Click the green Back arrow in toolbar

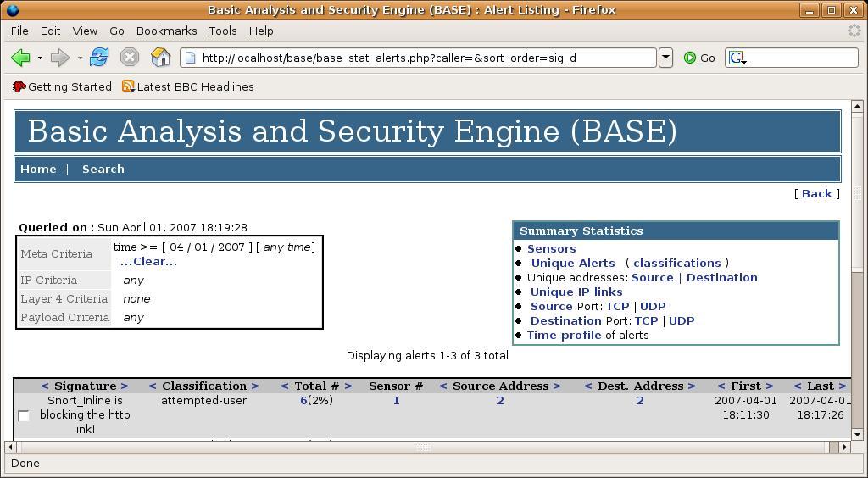(20, 58)
